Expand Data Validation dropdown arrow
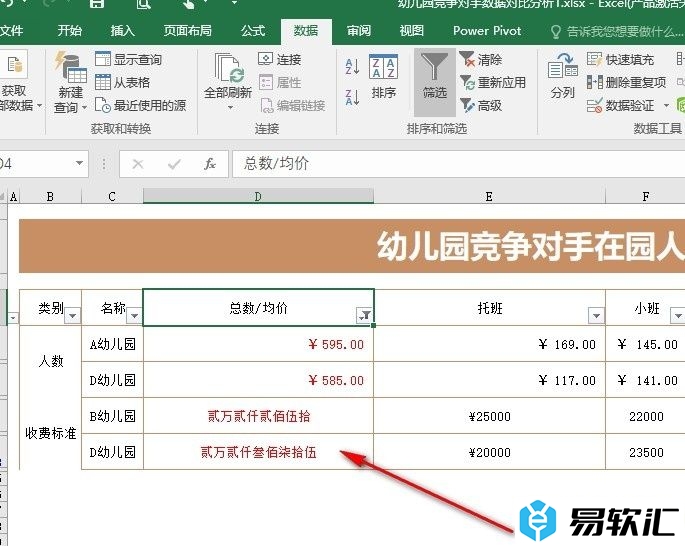 tap(666, 105)
